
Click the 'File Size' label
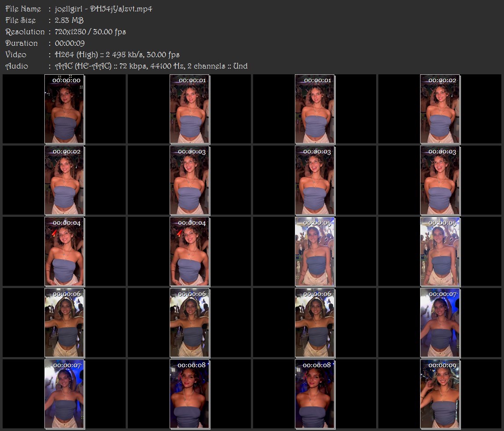tap(21, 20)
